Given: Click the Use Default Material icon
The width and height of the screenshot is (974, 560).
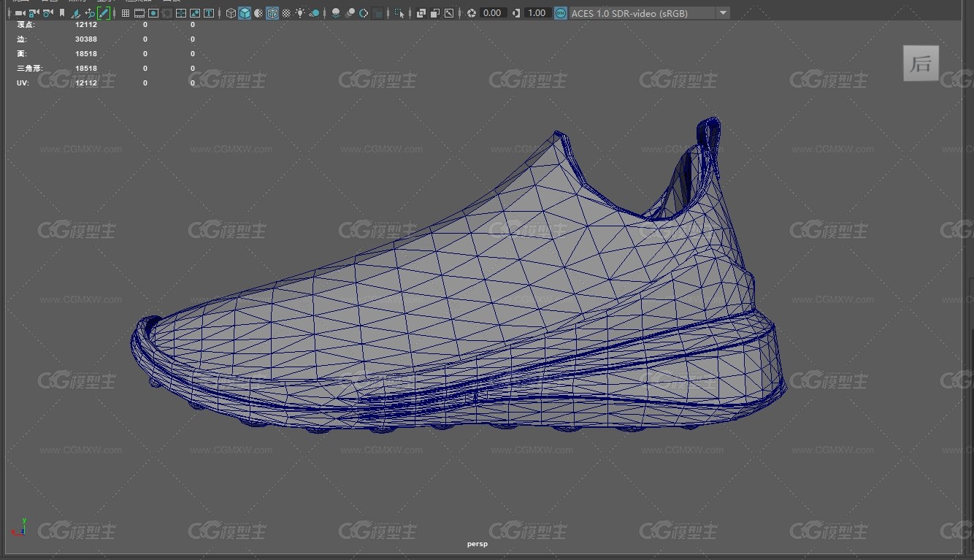Looking at the screenshot, I should click(x=258, y=13).
